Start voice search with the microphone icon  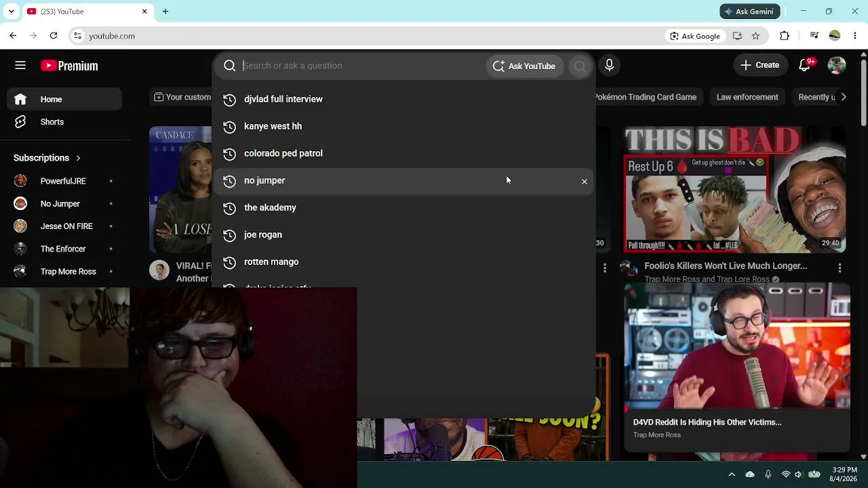[609, 65]
